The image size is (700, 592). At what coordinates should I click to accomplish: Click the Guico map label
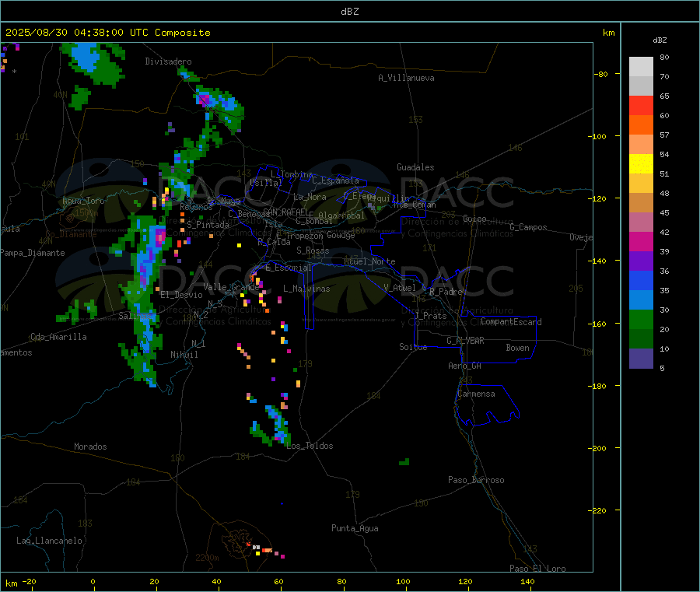click(x=474, y=219)
